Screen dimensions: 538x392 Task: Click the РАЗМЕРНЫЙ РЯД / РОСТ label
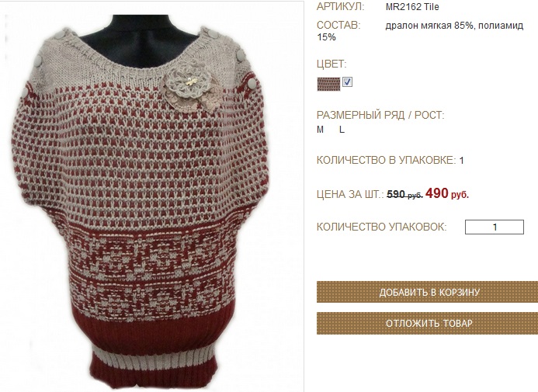380,115
